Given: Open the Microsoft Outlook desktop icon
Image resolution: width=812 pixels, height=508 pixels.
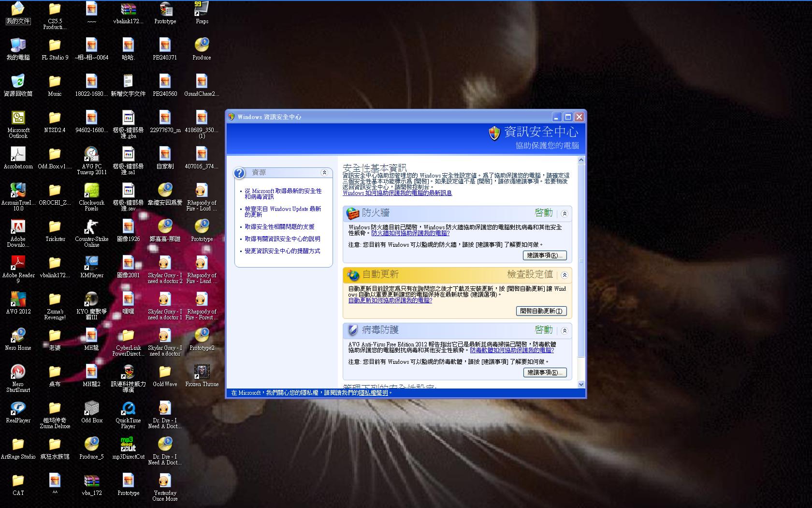Looking at the screenshot, I should pyautogui.click(x=18, y=124).
